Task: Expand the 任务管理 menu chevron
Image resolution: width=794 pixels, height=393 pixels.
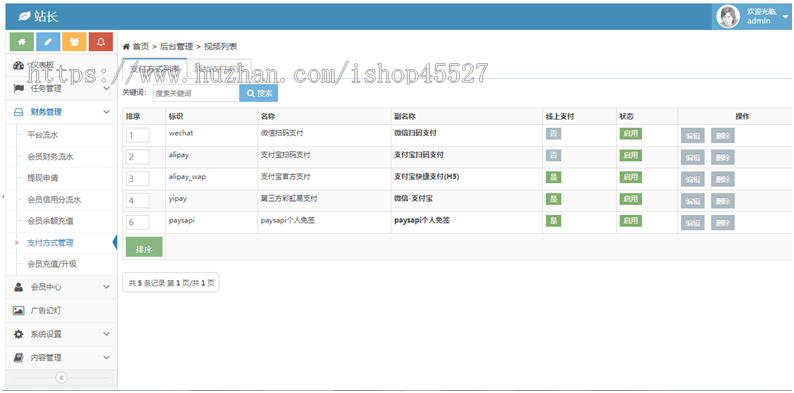Action: [x=106, y=89]
